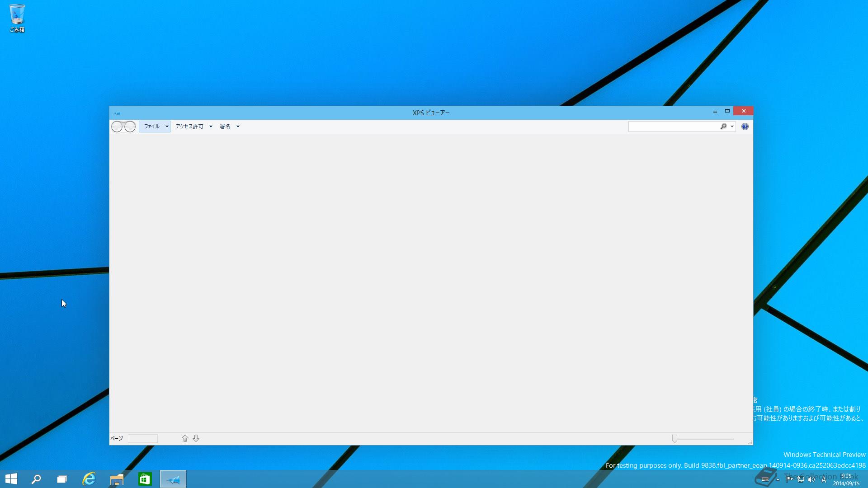Viewport: 868px width, 488px height.
Task: Minimize the XPS viewer window
Action: pos(715,111)
